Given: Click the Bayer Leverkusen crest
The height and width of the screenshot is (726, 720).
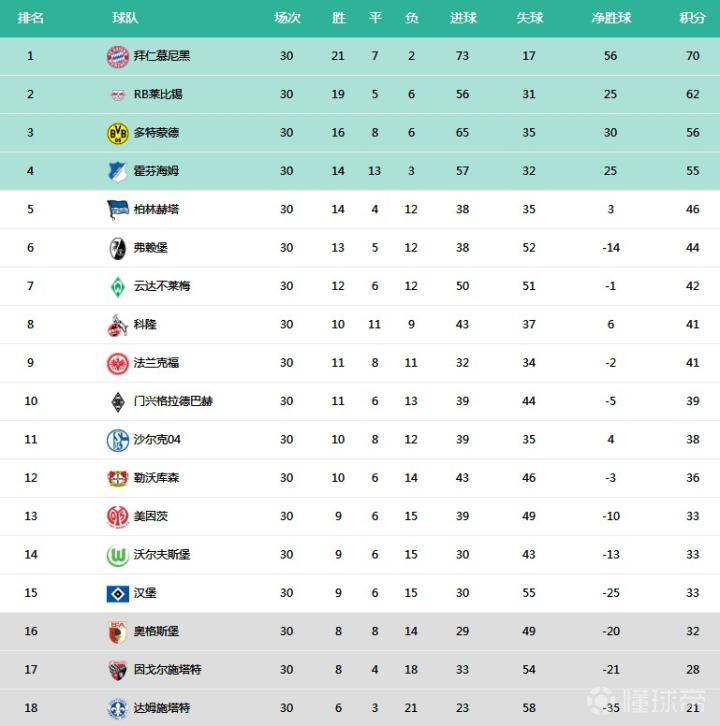Looking at the screenshot, I should point(118,478).
